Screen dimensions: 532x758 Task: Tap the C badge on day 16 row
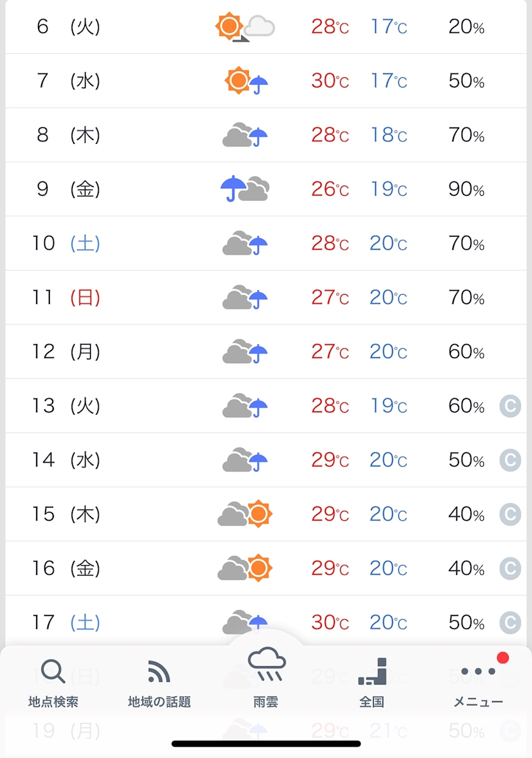click(x=510, y=568)
